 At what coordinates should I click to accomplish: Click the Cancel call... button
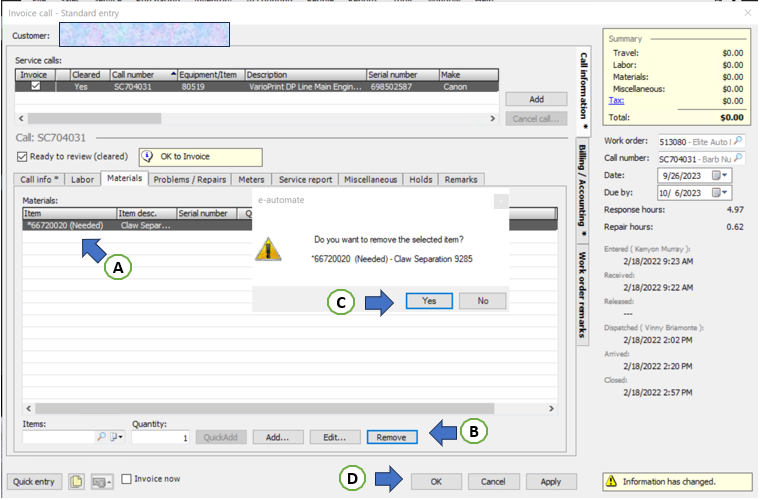coord(536,118)
